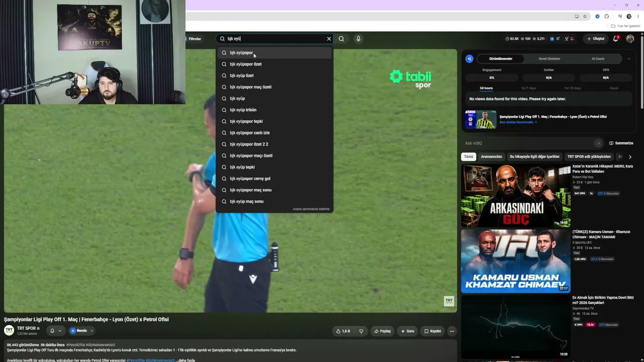644x362 pixels.
Task: Select the 24 hours time range
Action: [486, 88]
